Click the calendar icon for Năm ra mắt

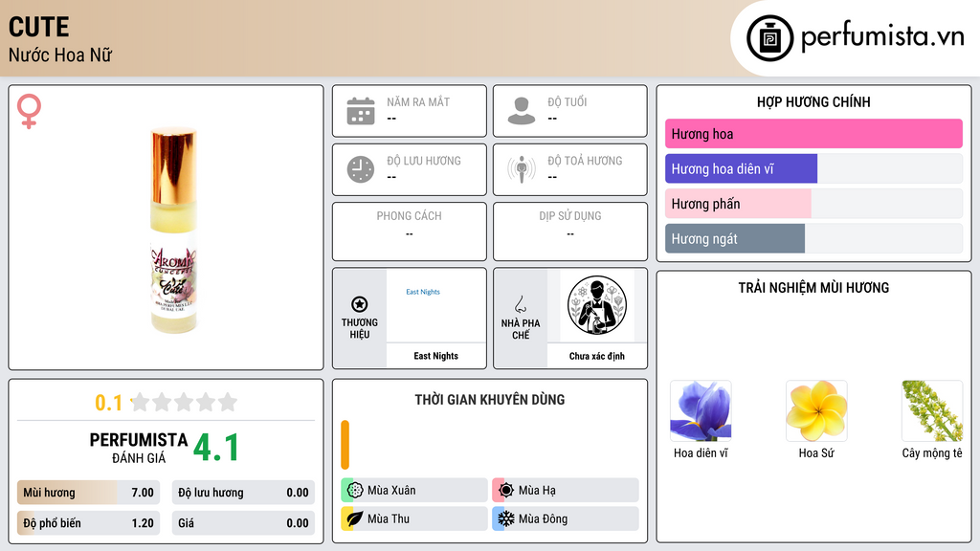[361, 111]
